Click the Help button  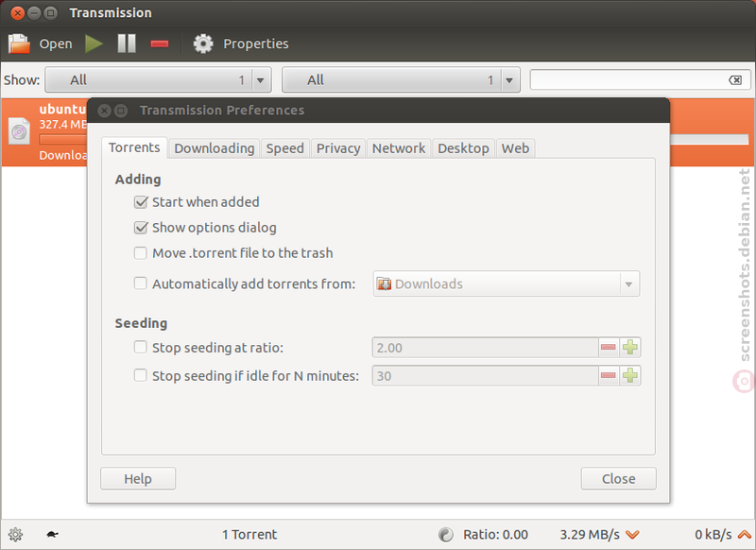[x=138, y=479]
